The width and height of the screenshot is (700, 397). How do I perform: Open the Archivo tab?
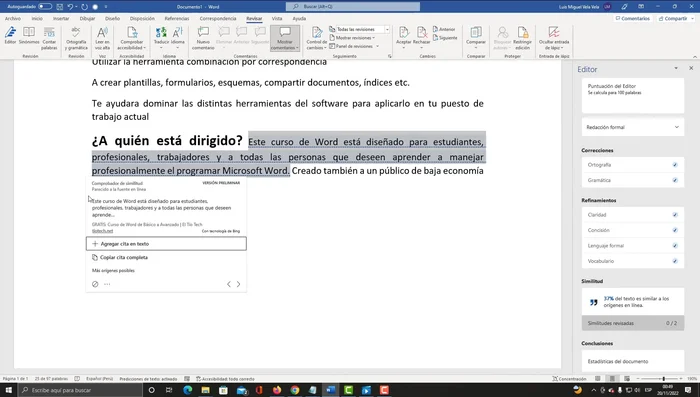coord(13,19)
